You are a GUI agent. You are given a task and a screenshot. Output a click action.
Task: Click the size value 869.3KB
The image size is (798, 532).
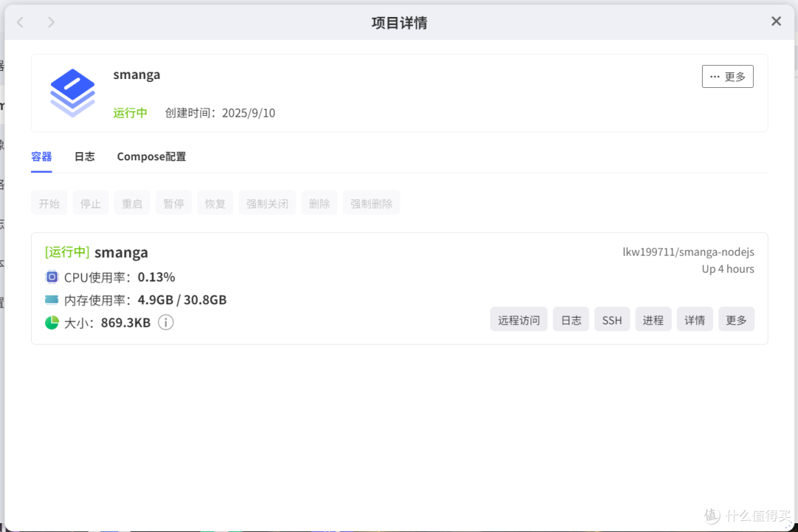tap(126, 322)
